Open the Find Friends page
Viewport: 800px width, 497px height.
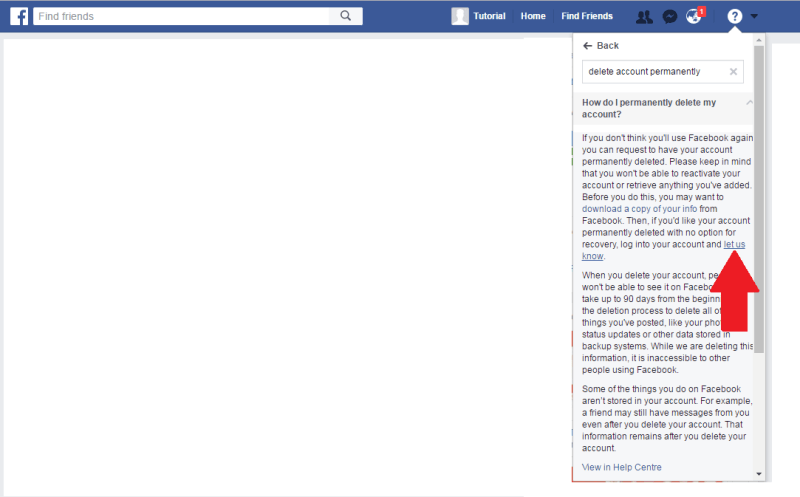click(x=587, y=16)
